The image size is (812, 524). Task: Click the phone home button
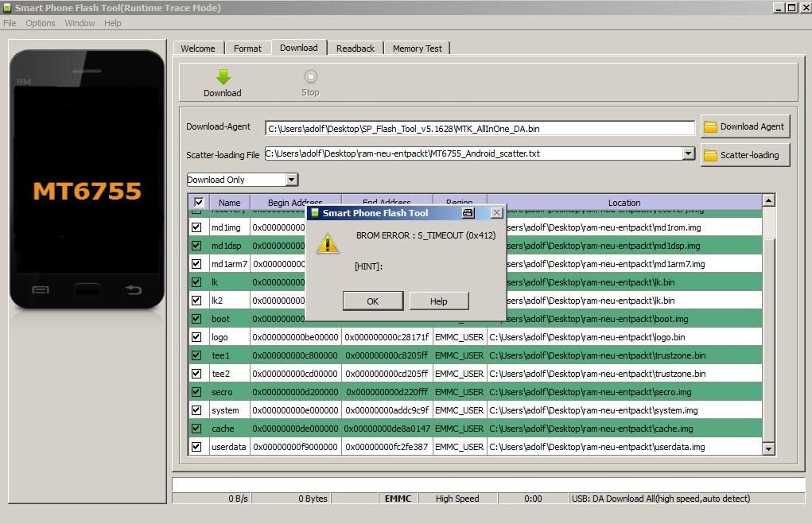pyautogui.click(x=87, y=289)
